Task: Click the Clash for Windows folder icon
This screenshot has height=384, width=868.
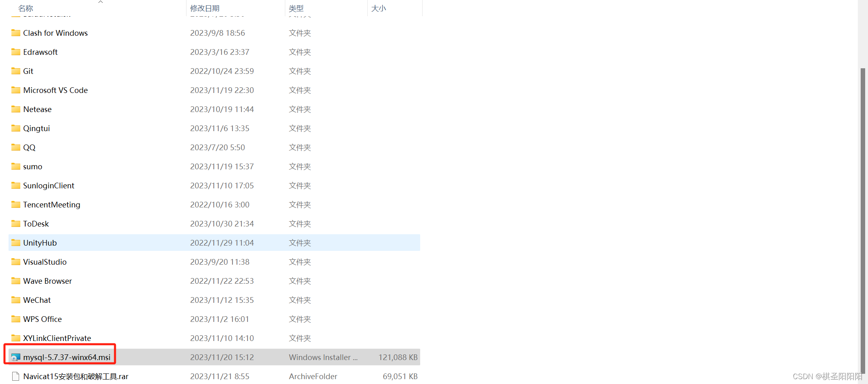Action: click(16, 33)
